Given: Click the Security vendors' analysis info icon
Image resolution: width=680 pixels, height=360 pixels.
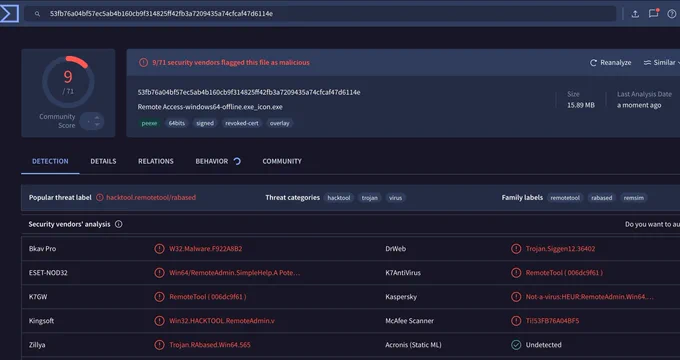Looking at the screenshot, I should [x=118, y=224].
